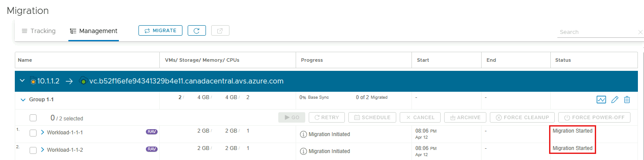Expand the Workload-1-1-1 details chevron
This screenshot has height=160, width=644.
tap(42, 132)
